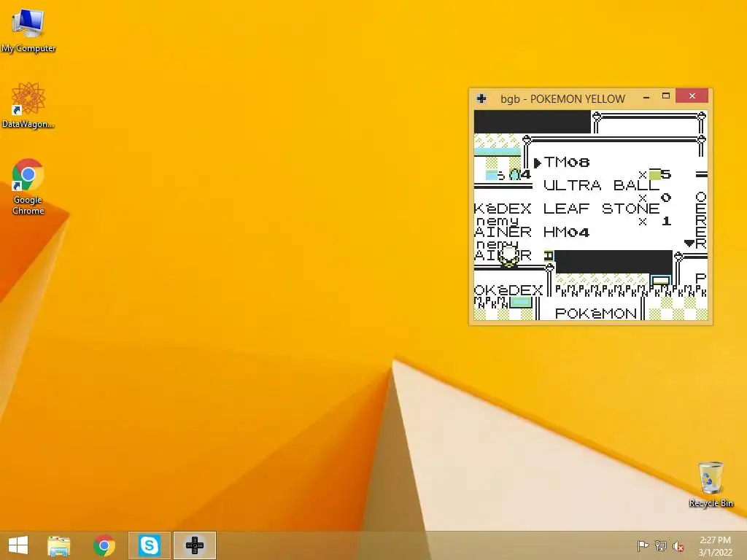
Task: Launch Chrome from the taskbar
Action: 104,545
